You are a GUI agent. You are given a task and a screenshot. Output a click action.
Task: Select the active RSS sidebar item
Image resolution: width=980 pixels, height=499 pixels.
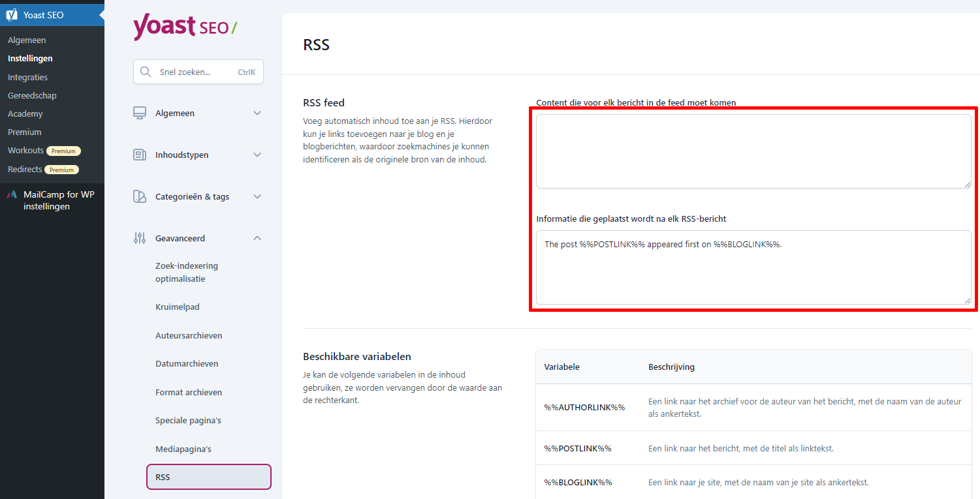(209, 477)
